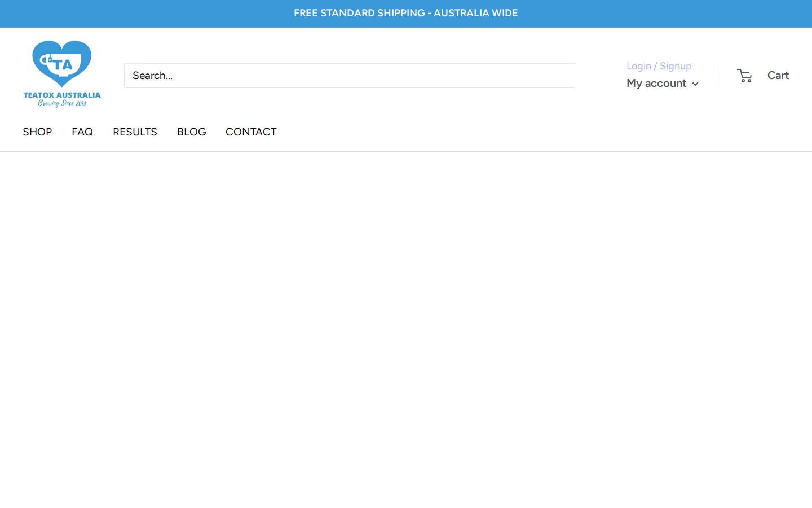812x508 pixels.
Task: Click the free standard shipping banner
Action: 406,13
